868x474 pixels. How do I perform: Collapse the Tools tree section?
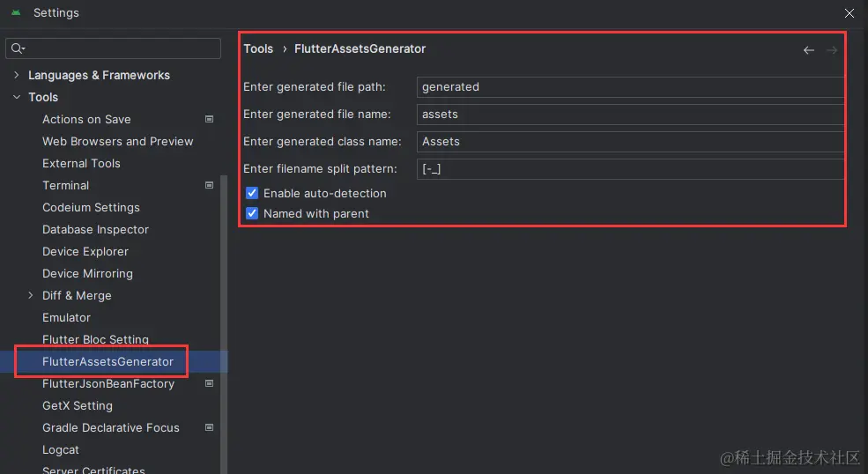(x=17, y=97)
